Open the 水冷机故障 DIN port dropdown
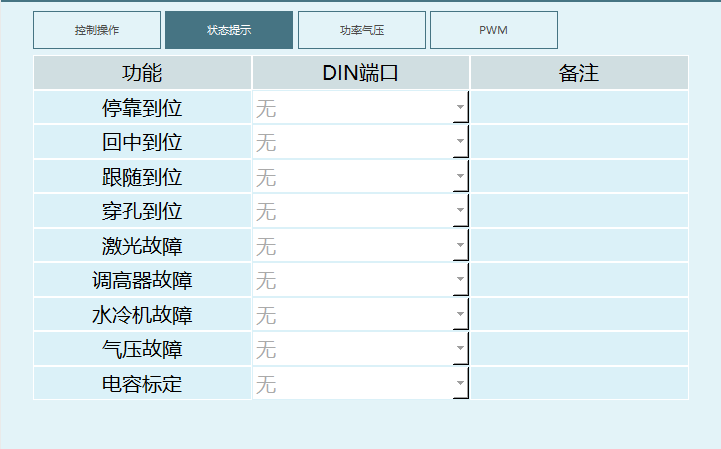Image resolution: width=721 pixels, height=449 pixels. 460,315
